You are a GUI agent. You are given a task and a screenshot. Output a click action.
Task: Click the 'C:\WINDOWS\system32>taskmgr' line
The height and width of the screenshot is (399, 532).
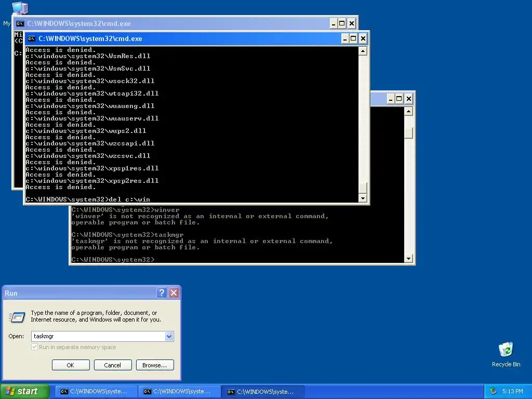pos(127,235)
